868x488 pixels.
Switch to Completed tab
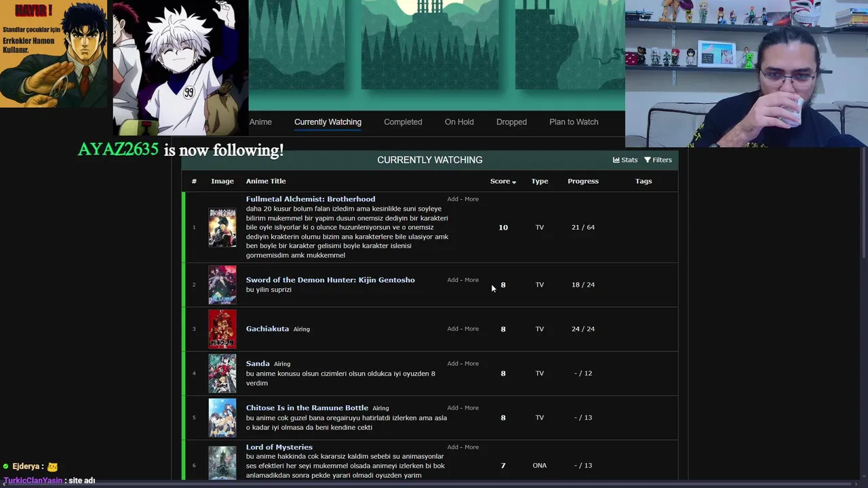403,122
